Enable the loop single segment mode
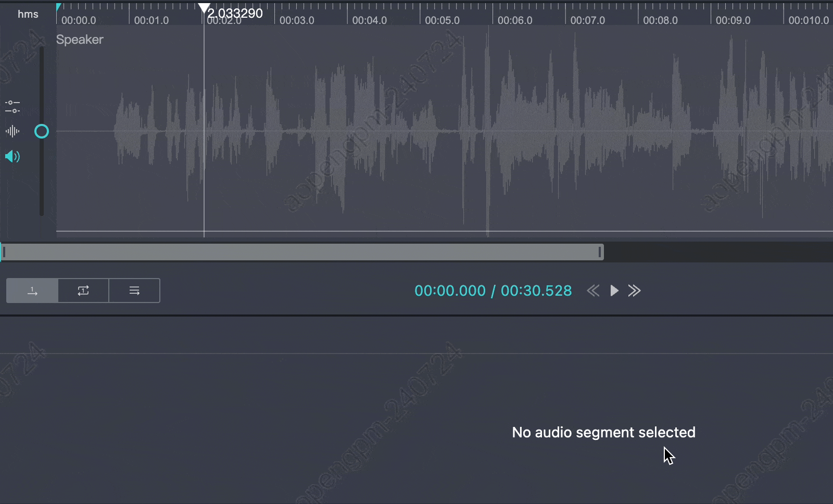The image size is (833, 504). pyautogui.click(x=83, y=291)
